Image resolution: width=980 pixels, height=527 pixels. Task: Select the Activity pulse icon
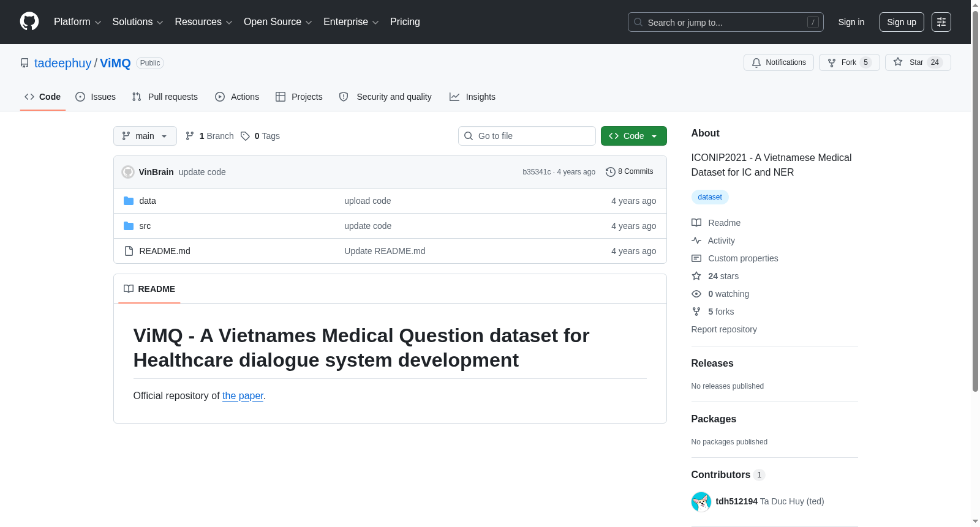pyautogui.click(x=696, y=241)
